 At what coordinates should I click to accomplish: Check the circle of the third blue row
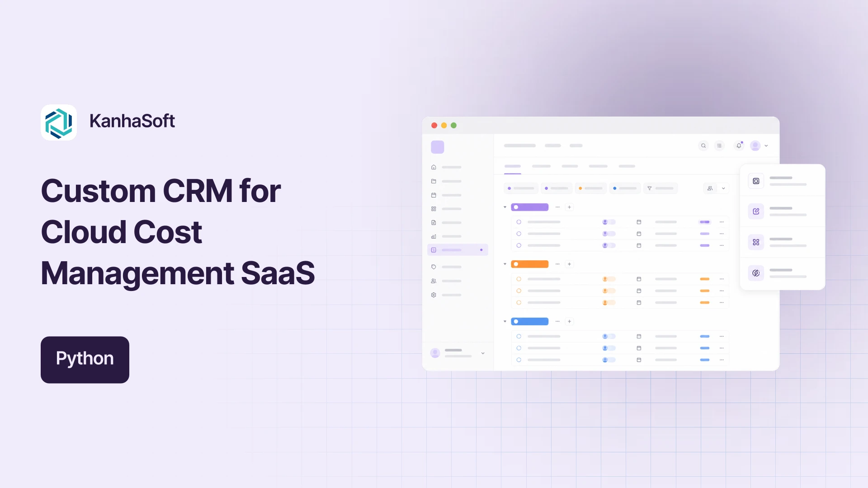[519, 360]
